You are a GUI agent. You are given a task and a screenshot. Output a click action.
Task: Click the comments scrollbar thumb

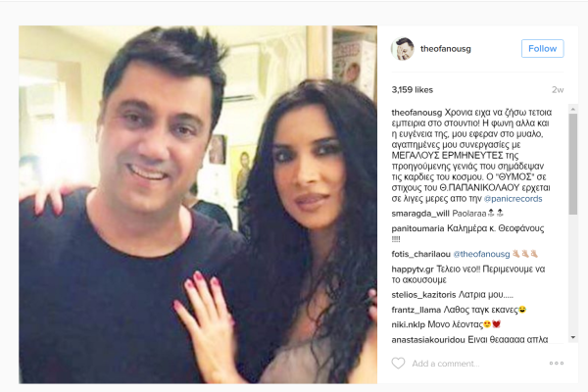pos(572,164)
